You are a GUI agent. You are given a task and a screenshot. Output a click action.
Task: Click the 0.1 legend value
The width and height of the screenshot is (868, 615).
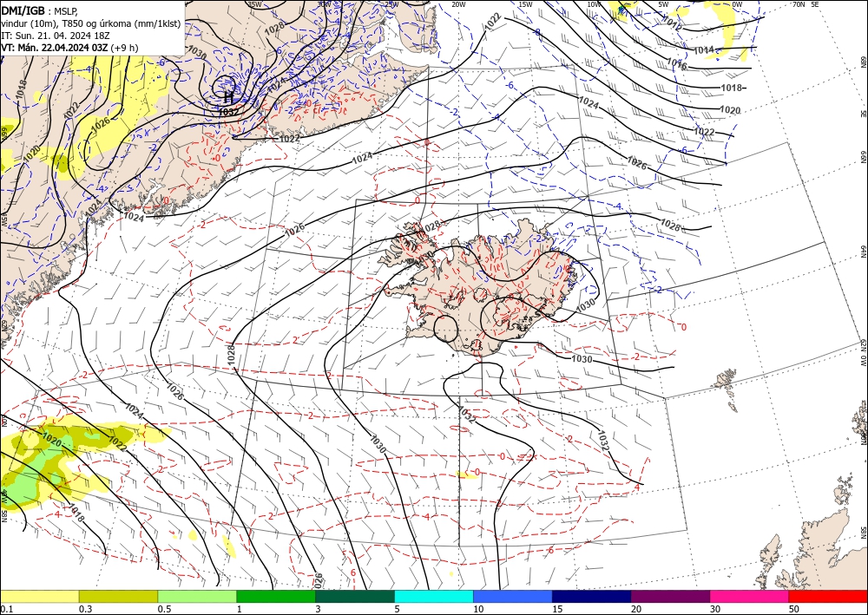[x=5, y=609]
